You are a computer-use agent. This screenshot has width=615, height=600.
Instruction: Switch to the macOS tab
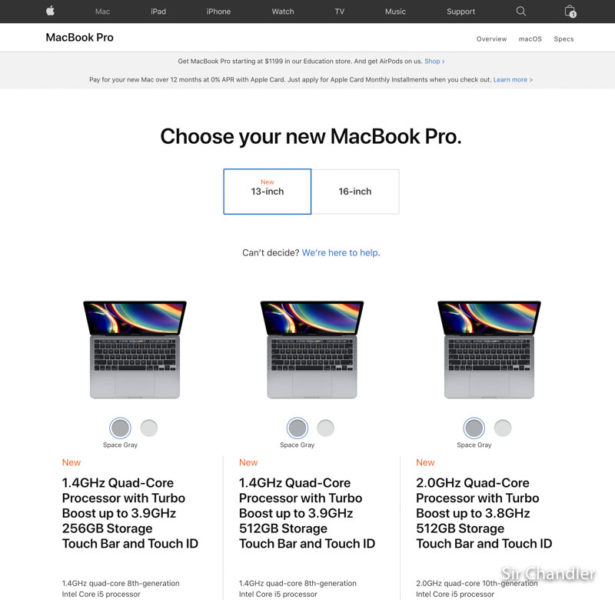(530, 39)
